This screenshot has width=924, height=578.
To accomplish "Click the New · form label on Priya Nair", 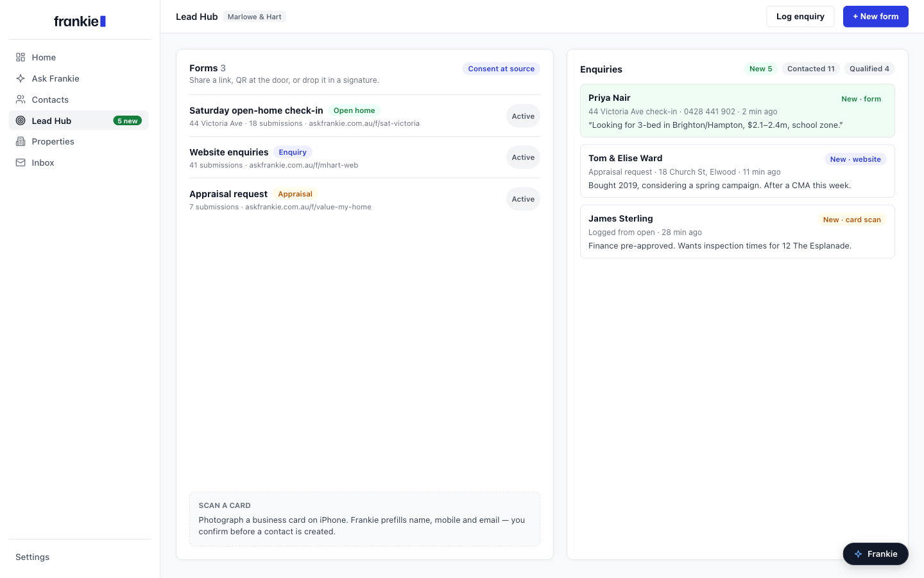I will click(x=861, y=99).
